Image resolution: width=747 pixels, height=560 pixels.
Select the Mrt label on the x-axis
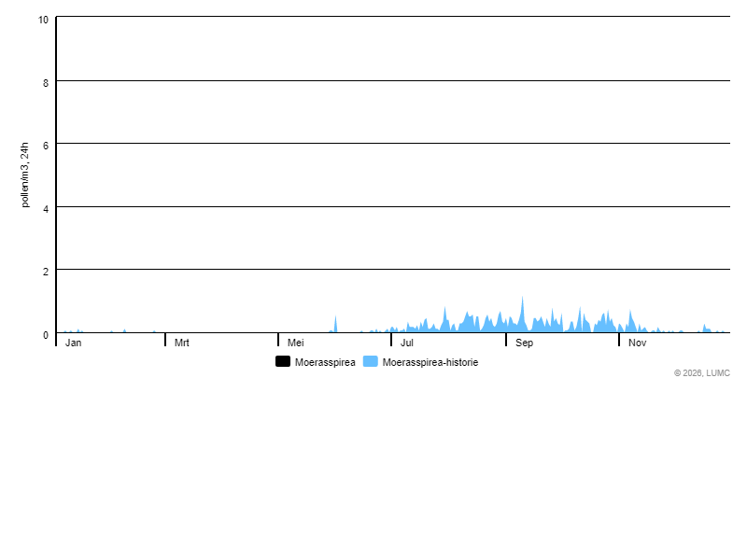point(182,343)
